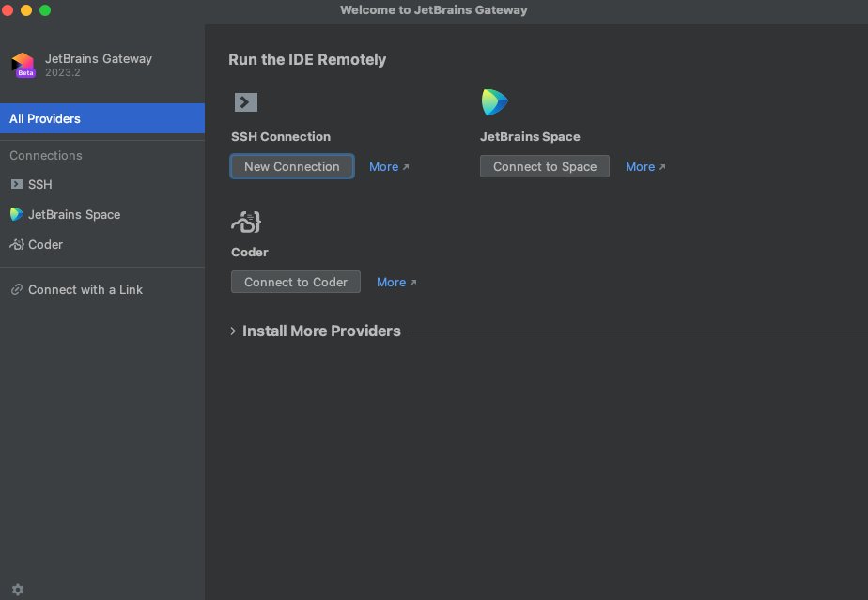The image size is (868, 600).
Task: Select Coder in the Connections sidebar
Action: [x=44, y=244]
